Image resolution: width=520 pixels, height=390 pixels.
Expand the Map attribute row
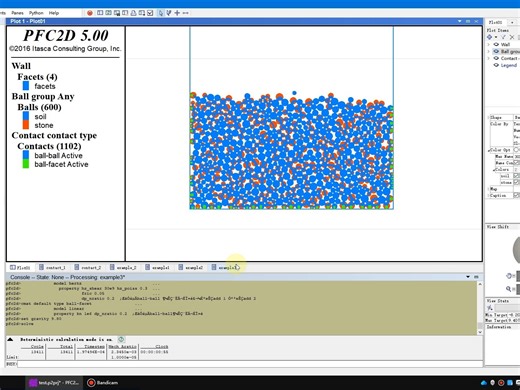[489, 189]
